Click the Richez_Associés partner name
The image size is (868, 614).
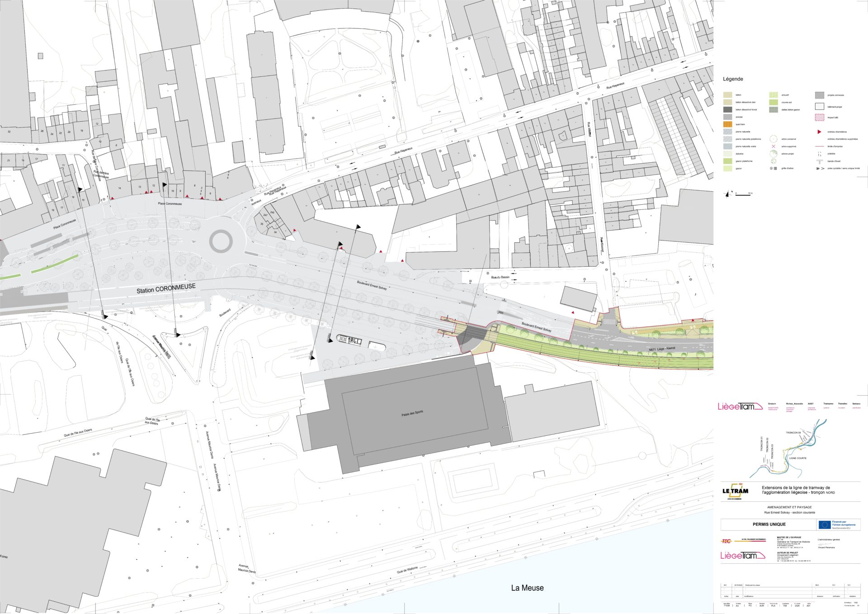click(x=794, y=404)
